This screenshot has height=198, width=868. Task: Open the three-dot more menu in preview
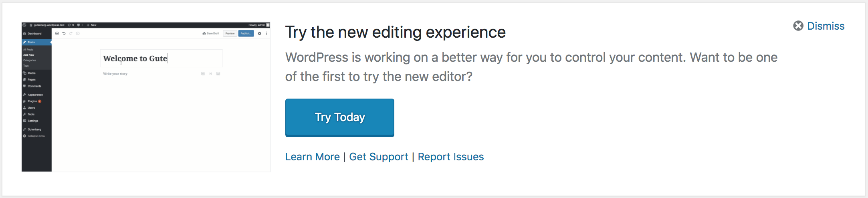[x=266, y=33]
